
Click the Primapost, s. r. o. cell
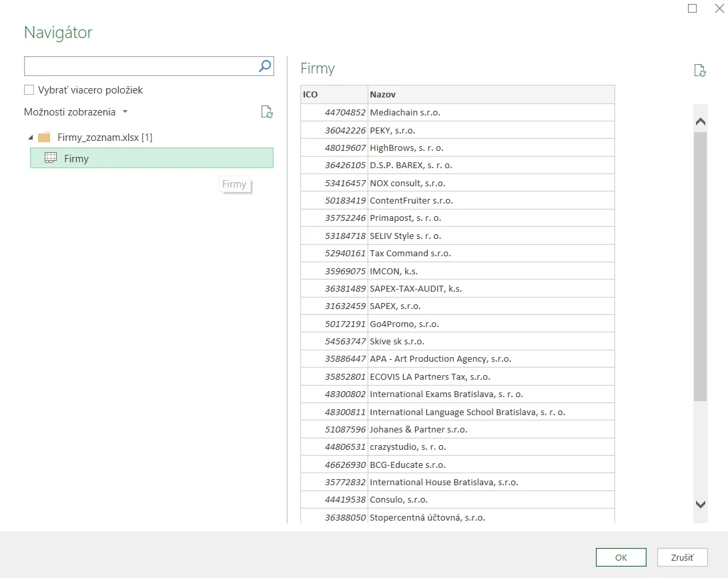click(x=491, y=218)
